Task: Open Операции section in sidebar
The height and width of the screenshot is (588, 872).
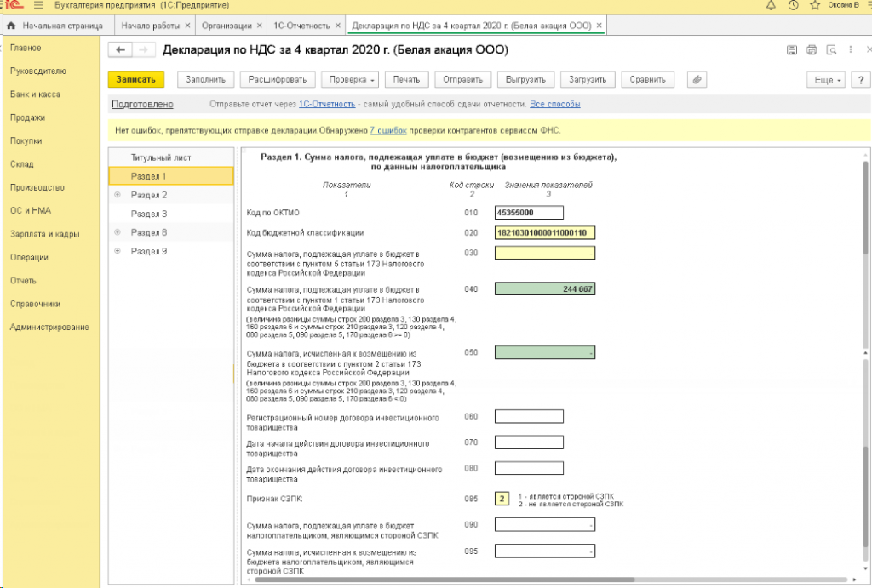Action: (29, 257)
